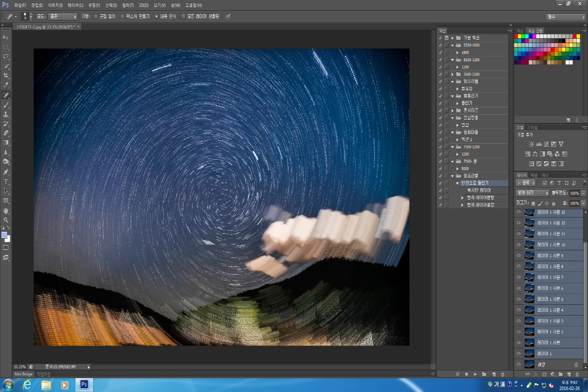
Task: Select the '복사한 레이어' action step
Action: pos(479,190)
